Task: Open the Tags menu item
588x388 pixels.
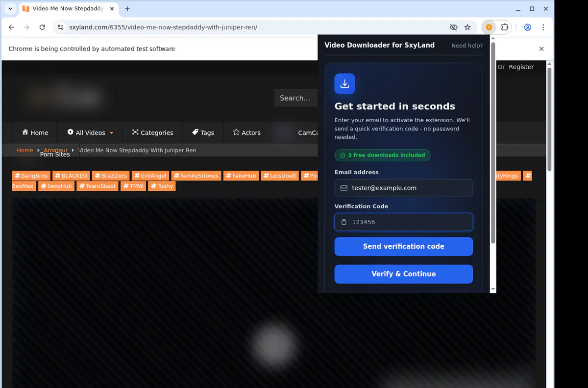Action: point(203,132)
